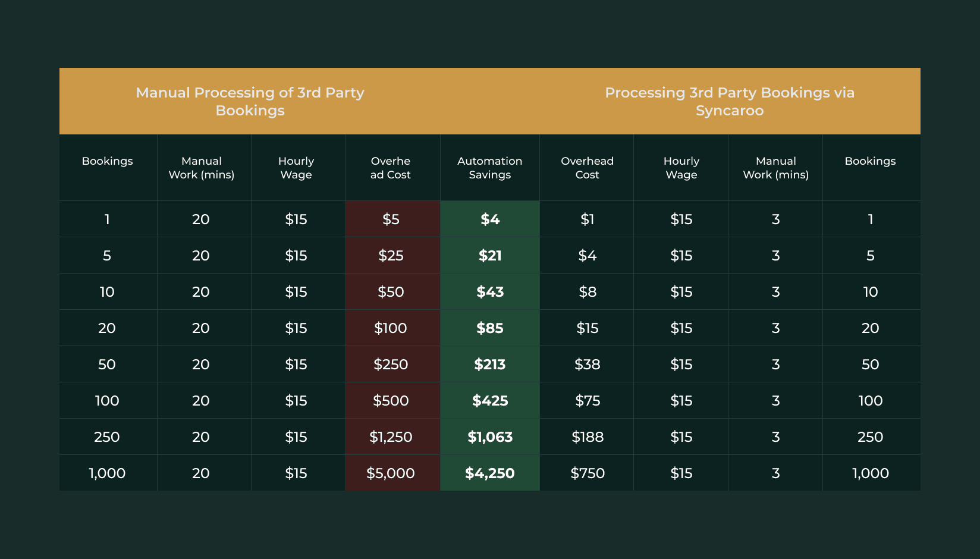Click the '$8' Syncaroo overhead cost cell

click(x=588, y=292)
